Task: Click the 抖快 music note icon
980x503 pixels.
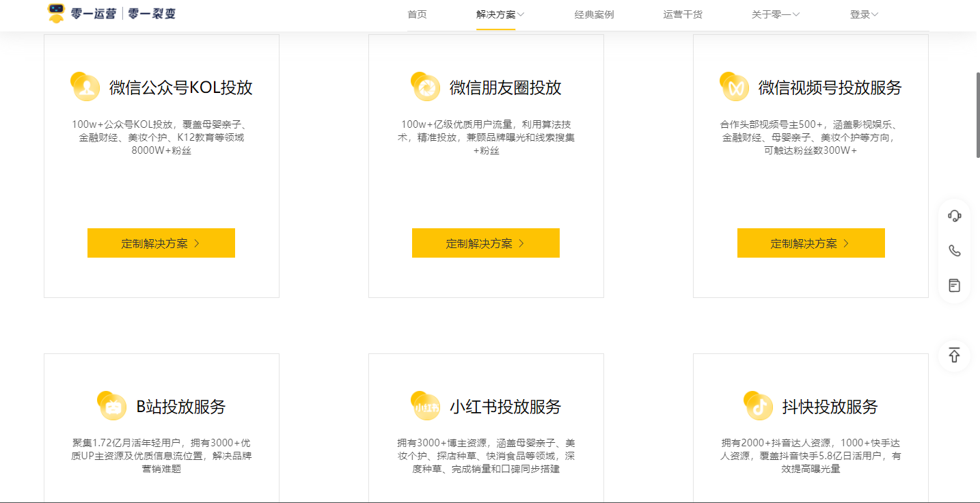Action: click(759, 406)
